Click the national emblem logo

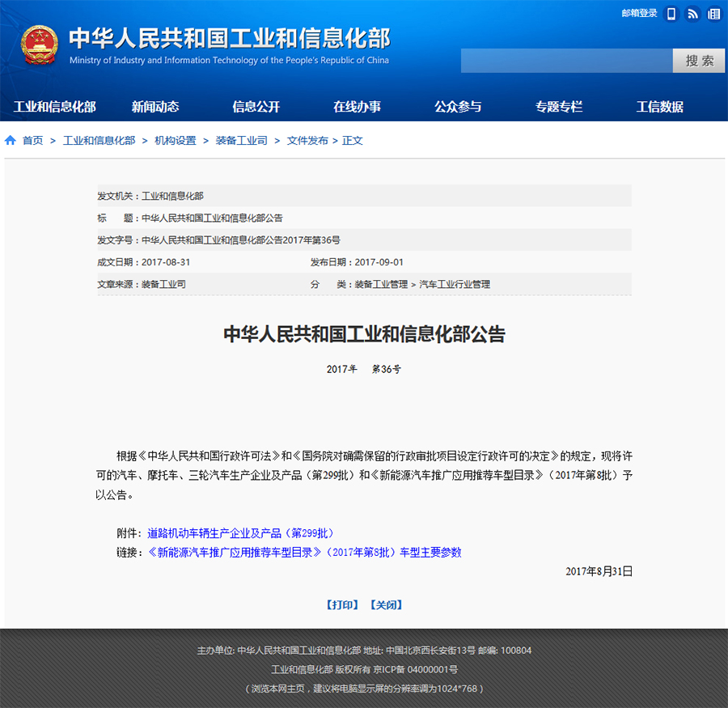(x=40, y=45)
